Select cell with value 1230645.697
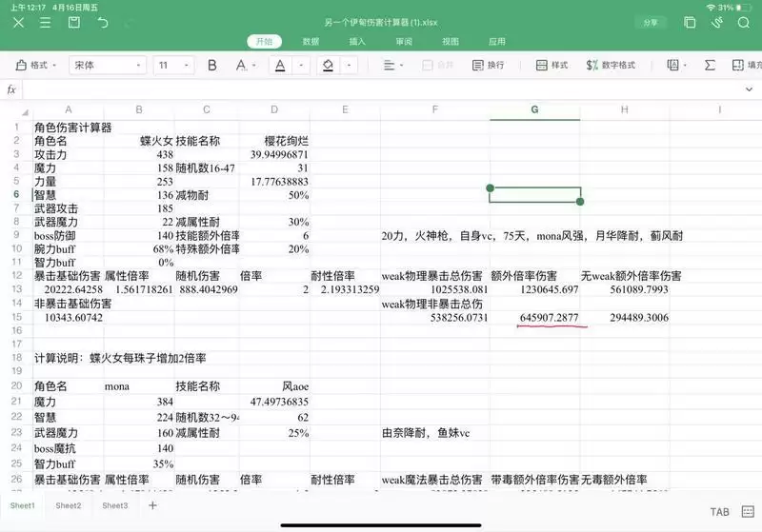 point(534,289)
